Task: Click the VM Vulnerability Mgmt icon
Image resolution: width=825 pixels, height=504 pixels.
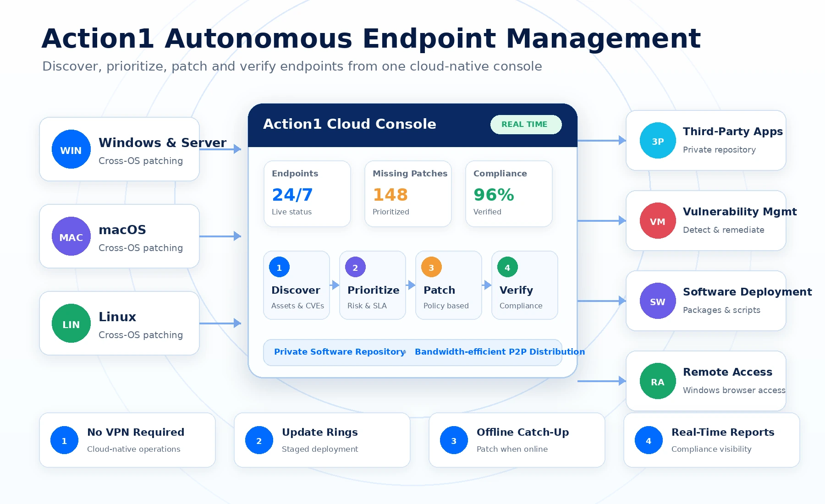Action: click(x=658, y=221)
